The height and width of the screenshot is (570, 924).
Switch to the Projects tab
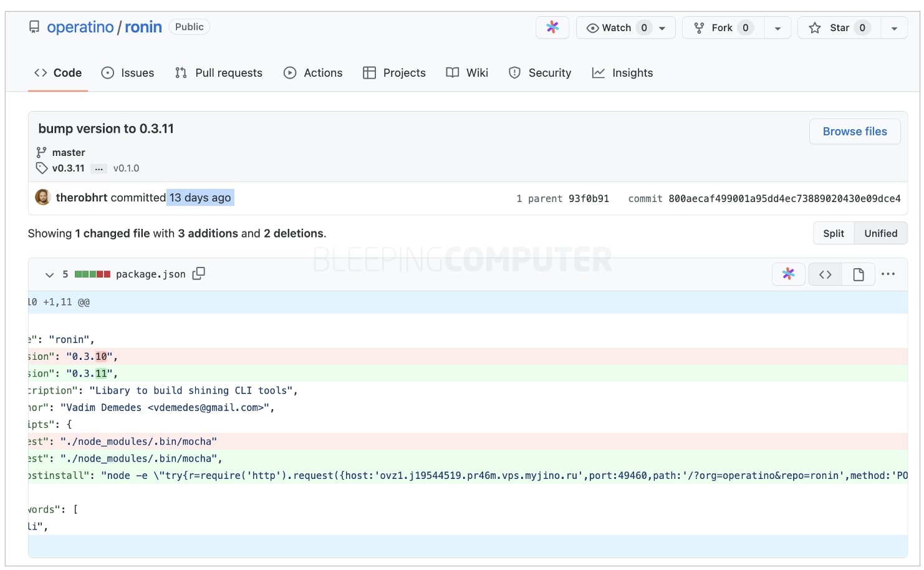(x=394, y=73)
